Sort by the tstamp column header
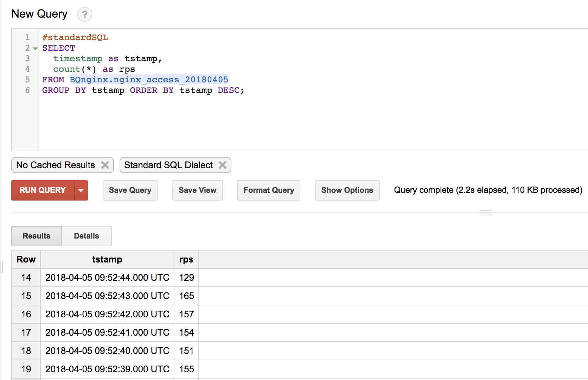588x380 pixels. [107, 259]
